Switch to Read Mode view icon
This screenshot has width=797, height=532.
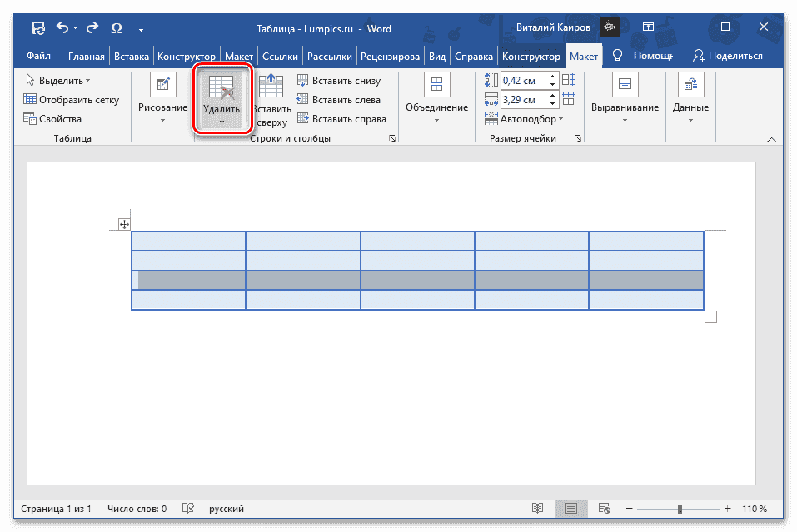click(x=538, y=508)
